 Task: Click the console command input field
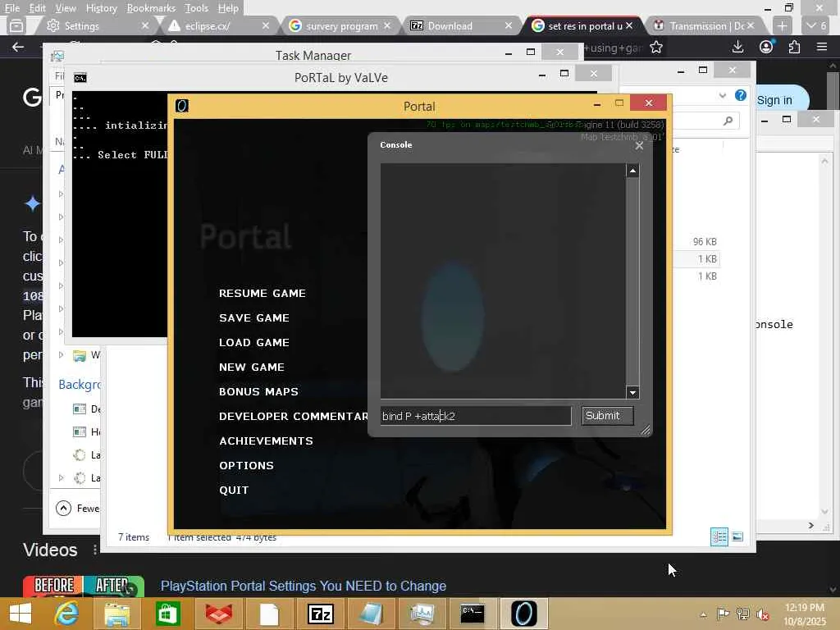coord(476,416)
